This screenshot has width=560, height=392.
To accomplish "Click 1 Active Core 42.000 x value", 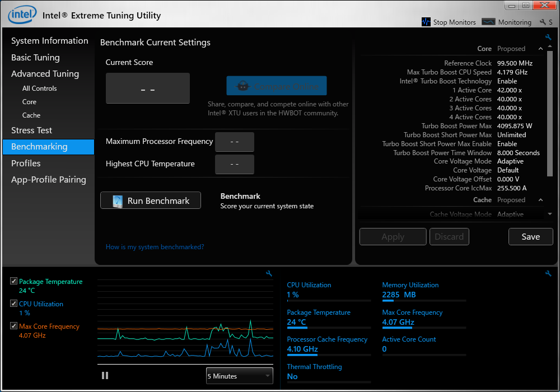I will [x=509, y=90].
